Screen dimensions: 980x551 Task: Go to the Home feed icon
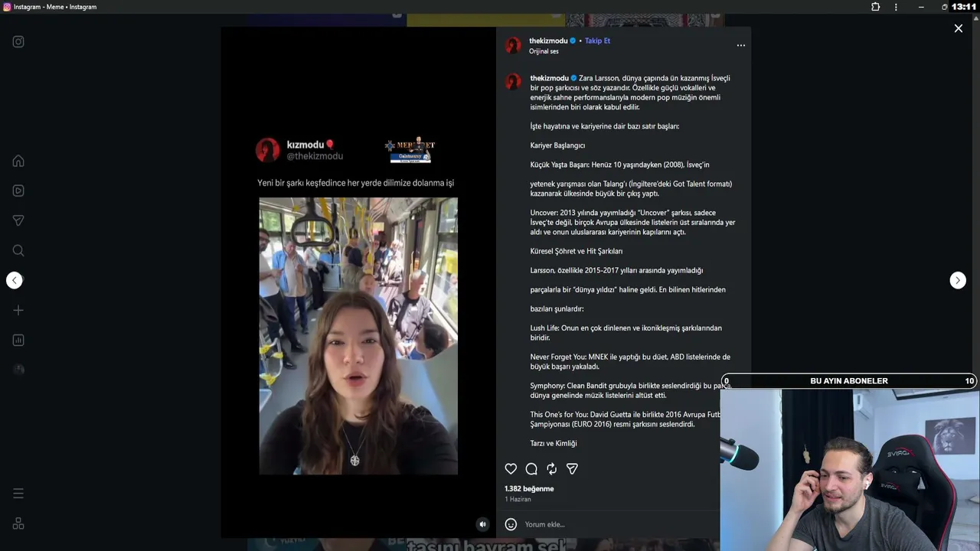coord(18,161)
